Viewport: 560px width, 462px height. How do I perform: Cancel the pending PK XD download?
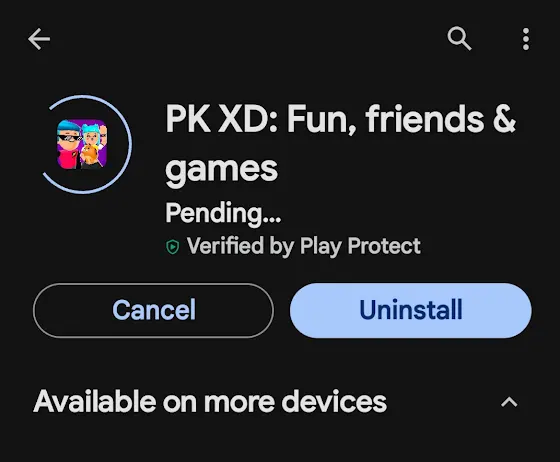tap(153, 310)
